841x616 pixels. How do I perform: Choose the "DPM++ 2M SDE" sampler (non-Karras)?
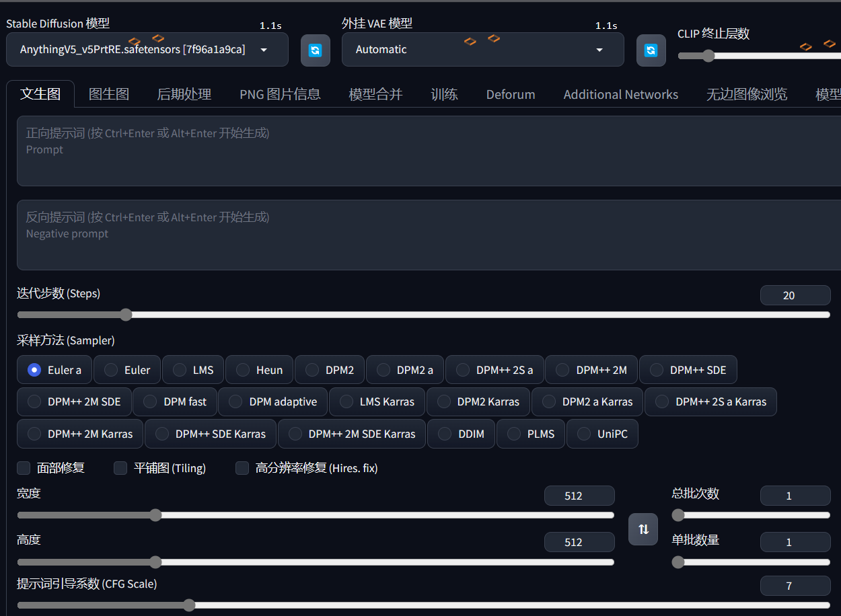coord(74,401)
